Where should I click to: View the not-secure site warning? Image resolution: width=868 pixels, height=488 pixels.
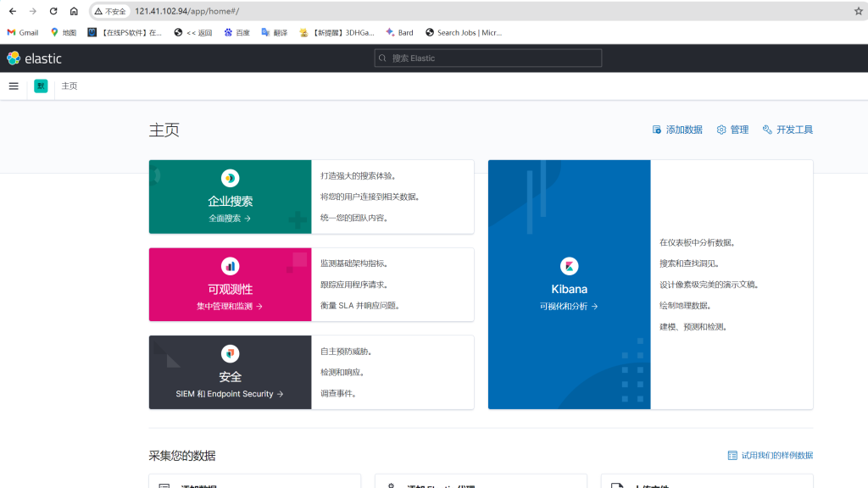pos(110,11)
